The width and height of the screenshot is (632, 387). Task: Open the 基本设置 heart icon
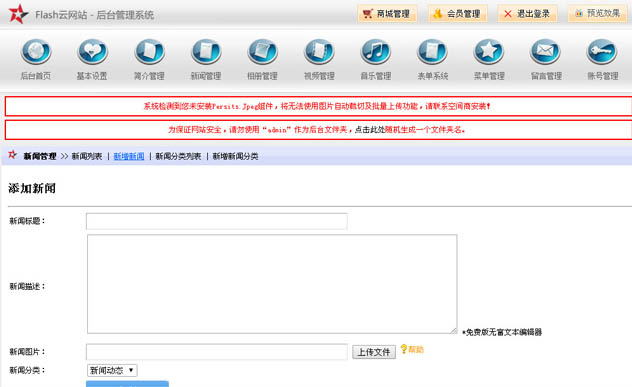pos(92,52)
